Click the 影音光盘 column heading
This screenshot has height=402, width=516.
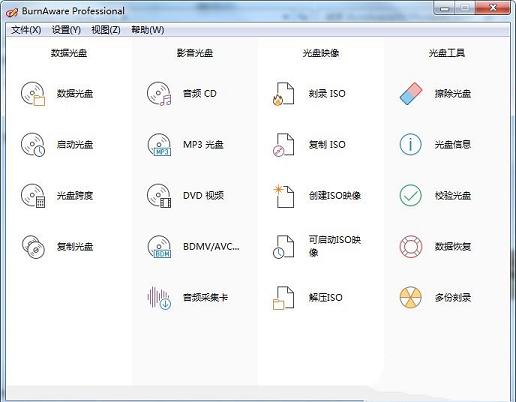pos(195,53)
